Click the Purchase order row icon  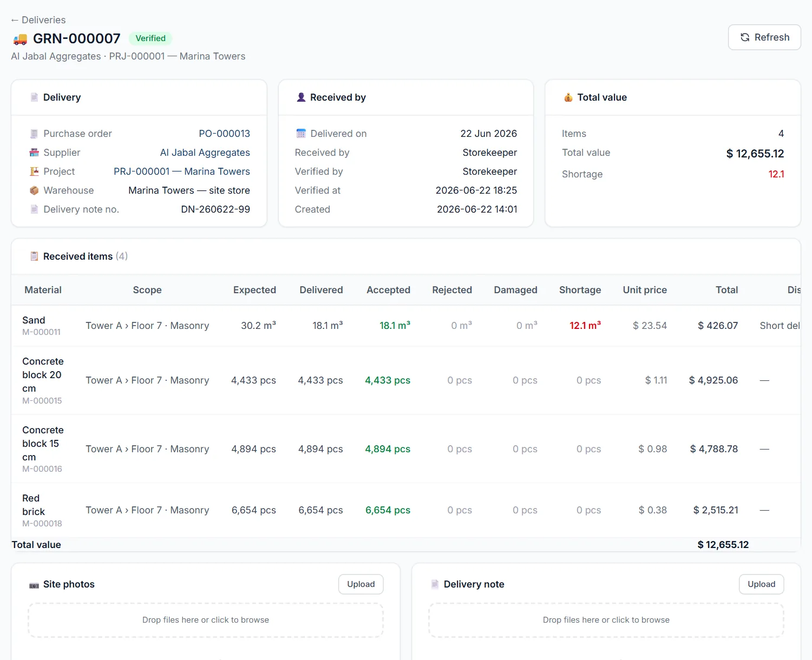34,134
